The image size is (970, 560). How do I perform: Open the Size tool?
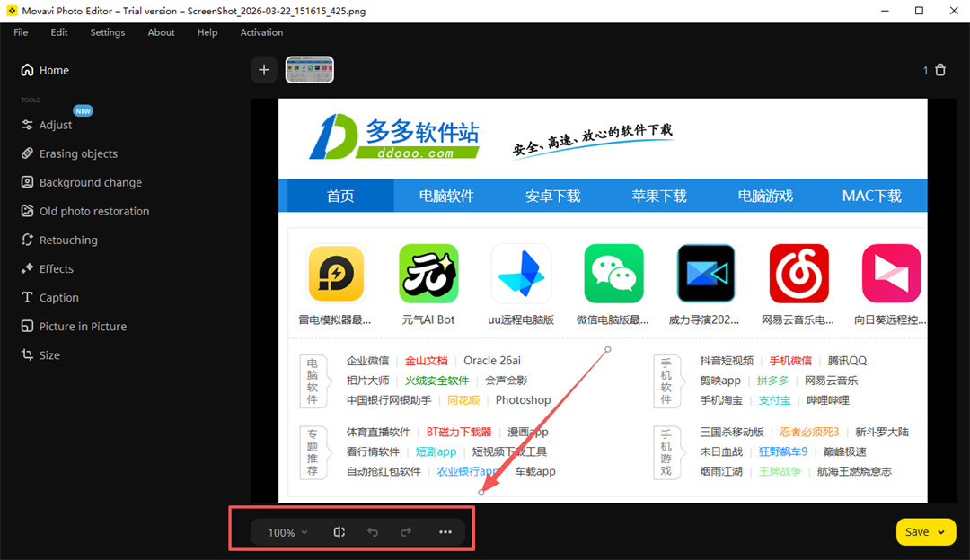pos(40,354)
